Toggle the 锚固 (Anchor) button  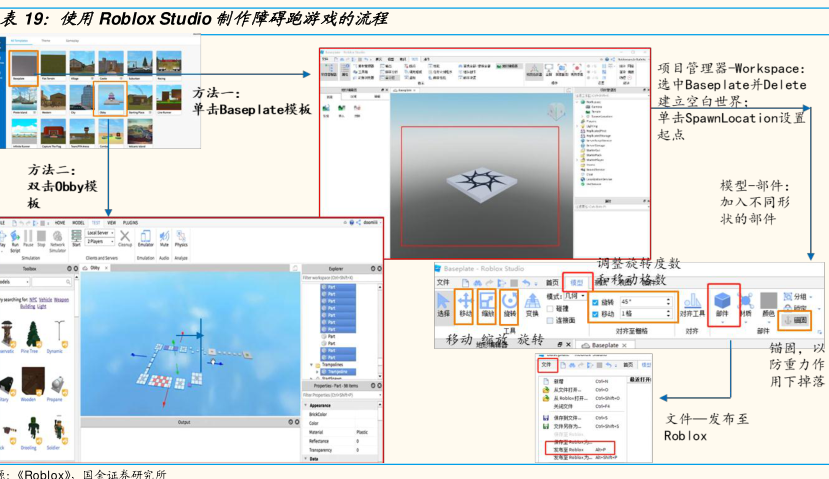[796, 320]
